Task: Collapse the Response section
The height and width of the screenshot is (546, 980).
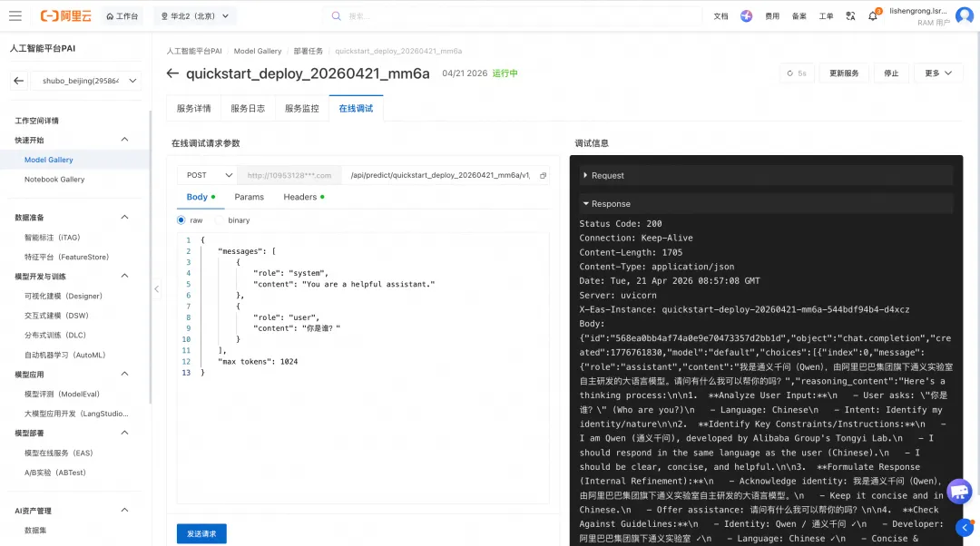Action: tap(766, 204)
